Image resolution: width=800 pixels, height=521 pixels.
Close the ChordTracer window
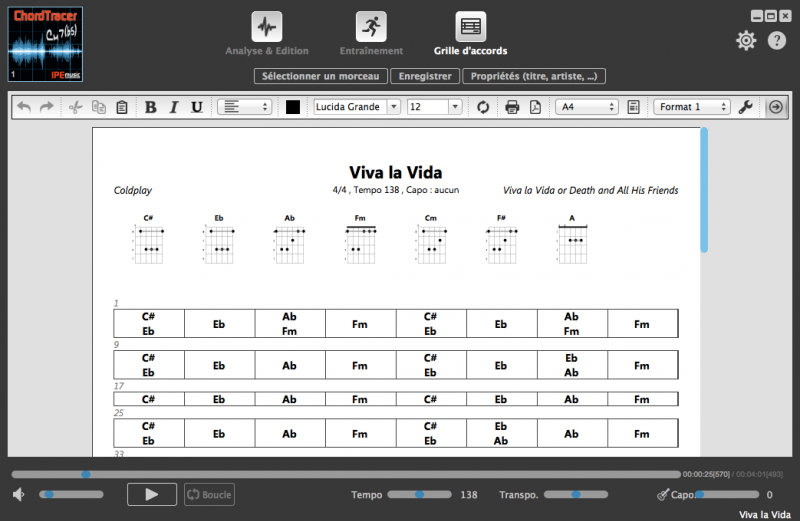pos(785,16)
